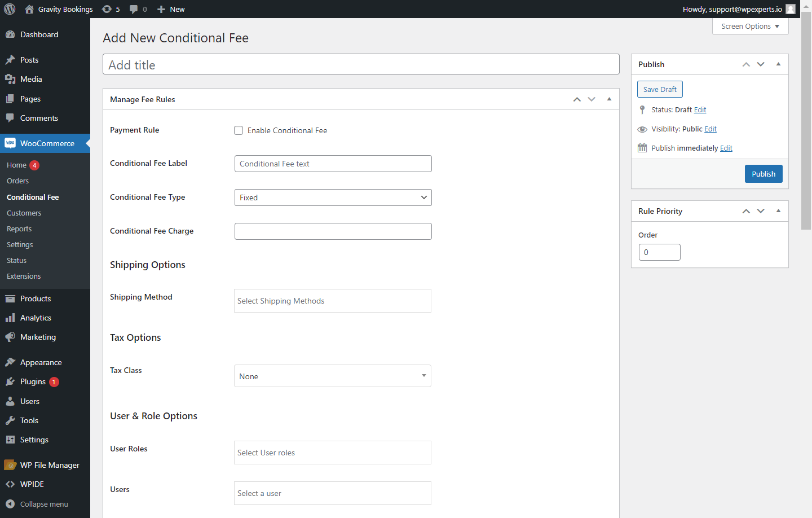Click the Settings sliders icon
The width and height of the screenshot is (812, 518).
pyautogui.click(x=10, y=440)
